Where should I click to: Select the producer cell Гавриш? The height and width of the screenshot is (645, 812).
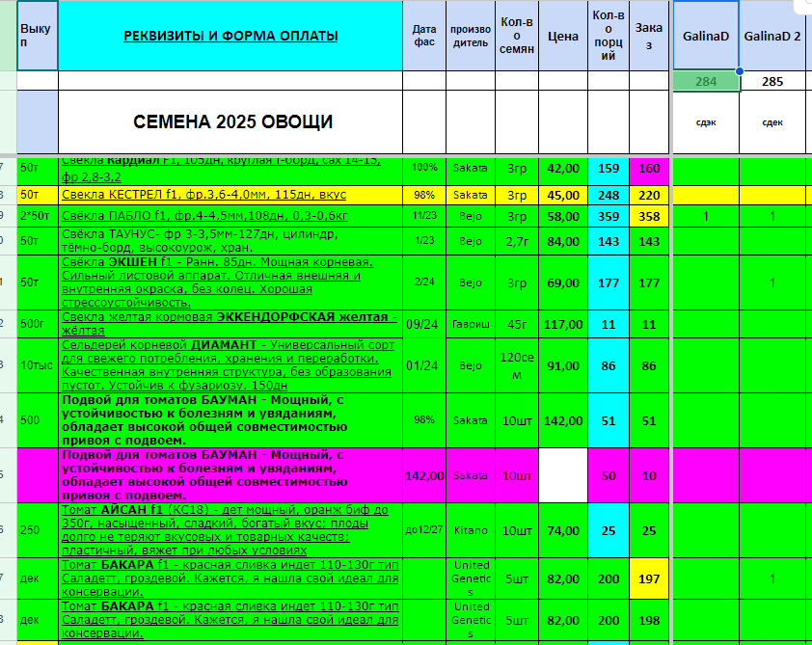coord(471,324)
